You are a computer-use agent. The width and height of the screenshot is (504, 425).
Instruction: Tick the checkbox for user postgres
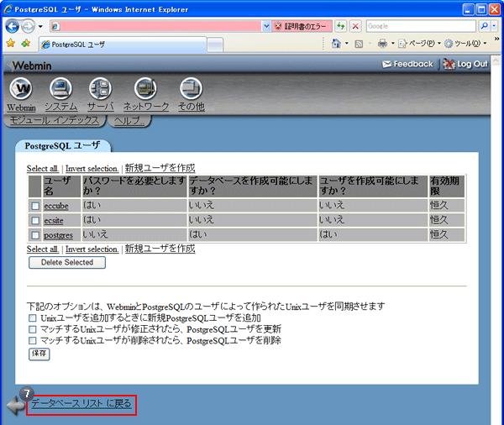35,235
